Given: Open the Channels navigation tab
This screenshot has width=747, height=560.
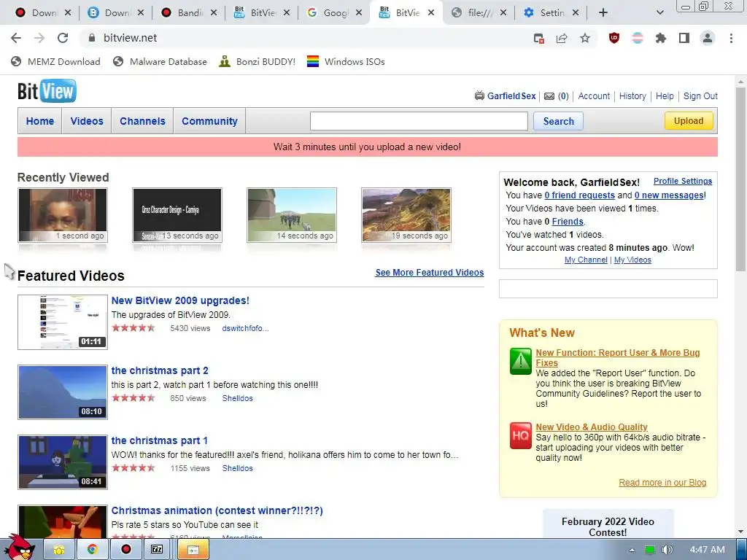Looking at the screenshot, I should tap(142, 121).
